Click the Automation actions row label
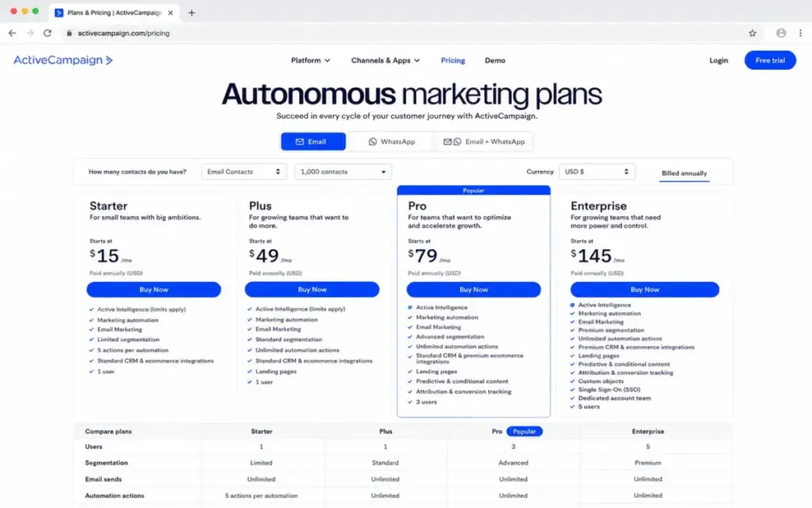The image size is (812, 508). (114, 495)
